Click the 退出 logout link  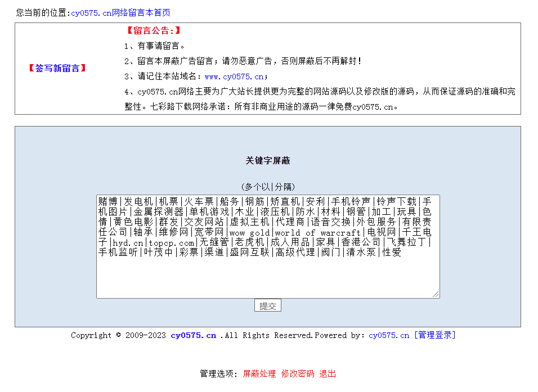(328, 374)
